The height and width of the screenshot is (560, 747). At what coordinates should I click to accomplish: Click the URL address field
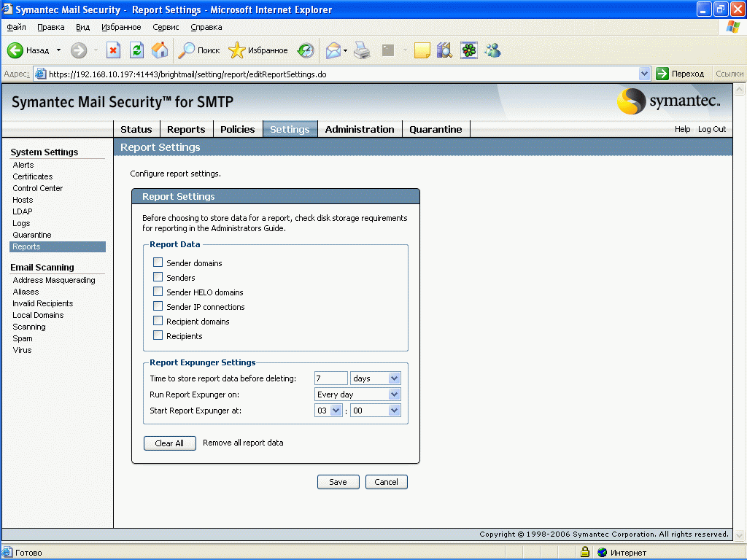[336, 74]
